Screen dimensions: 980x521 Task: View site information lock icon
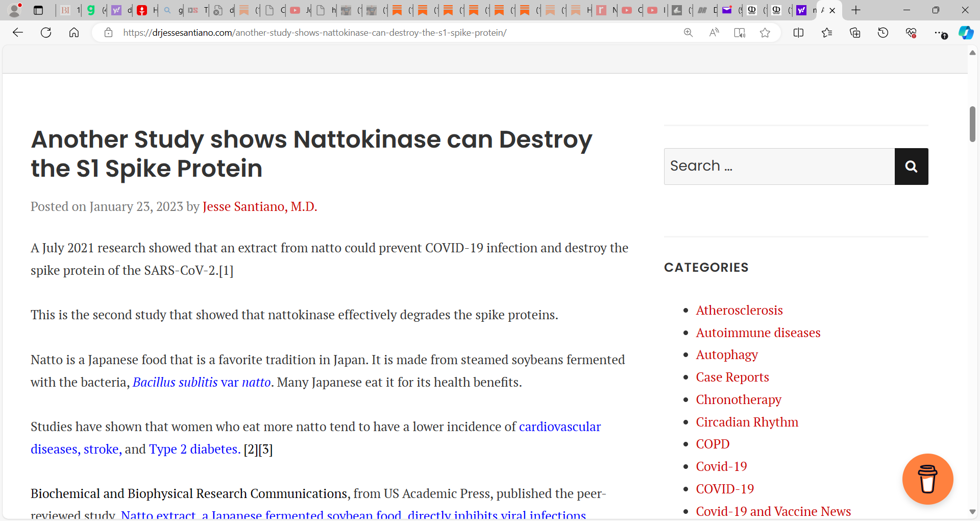click(x=108, y=33)
